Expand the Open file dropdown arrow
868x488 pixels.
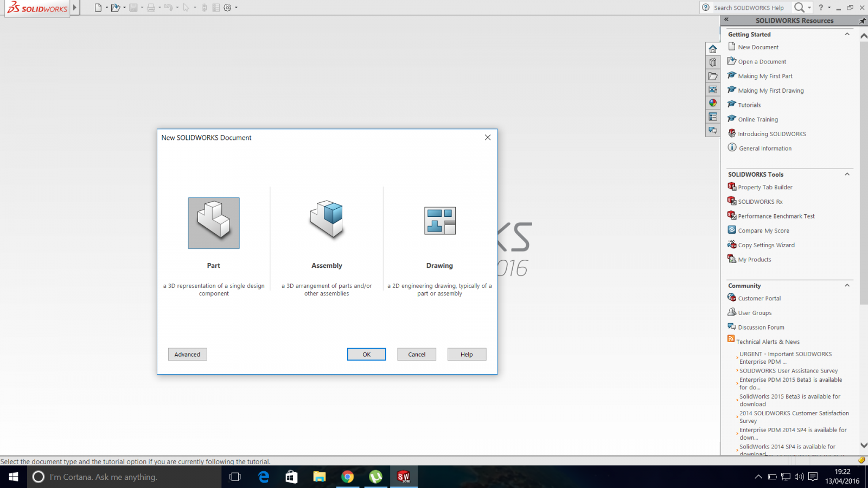pyautogui.click(x=124, y=8)
